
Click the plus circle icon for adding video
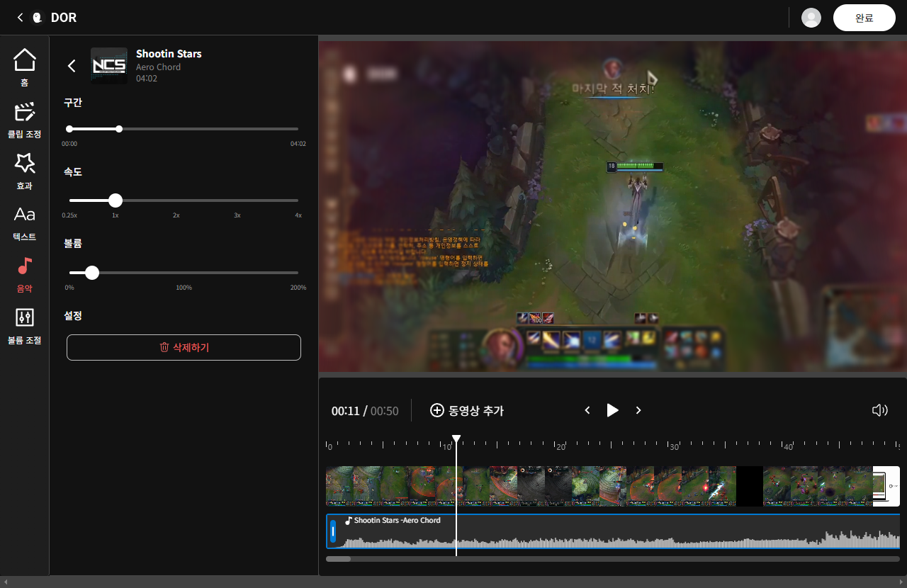[x=437, y=410]
